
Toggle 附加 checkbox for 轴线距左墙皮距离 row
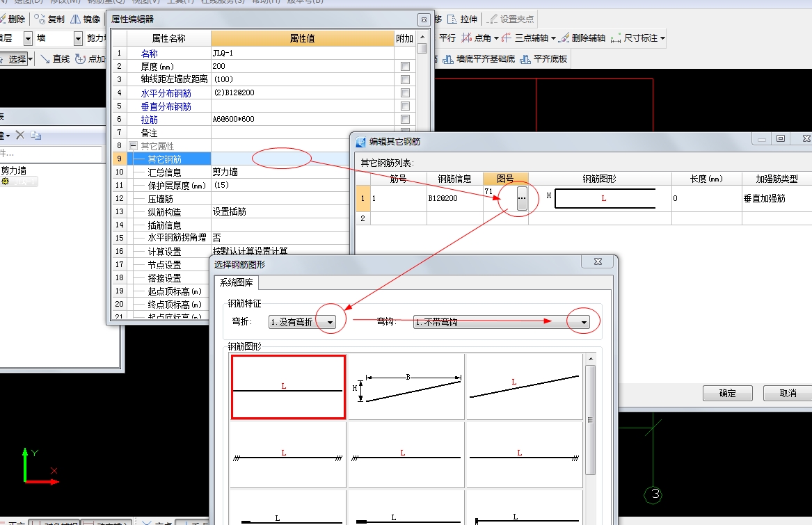(405, 80)
